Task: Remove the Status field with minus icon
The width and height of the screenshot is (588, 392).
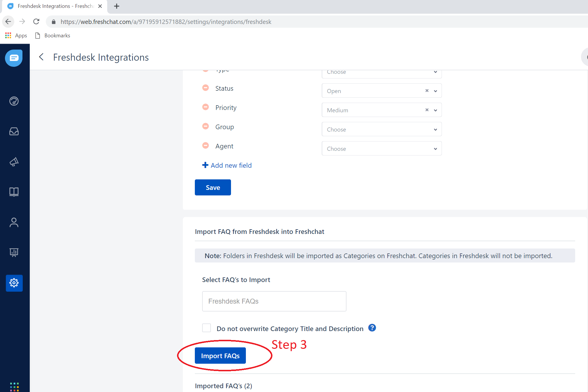Action: coord(206,88)
